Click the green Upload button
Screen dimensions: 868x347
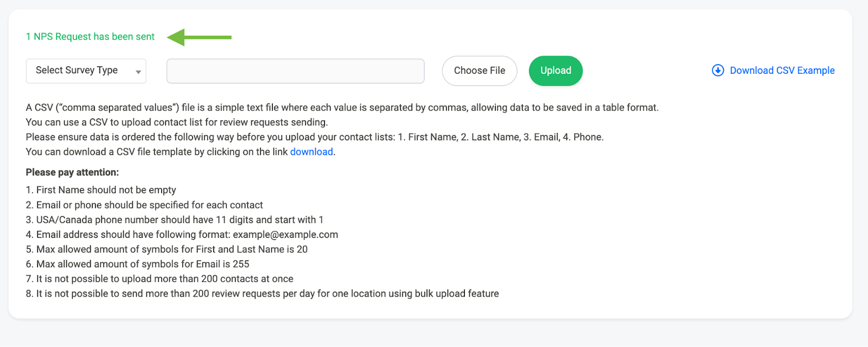pos(556,71)
